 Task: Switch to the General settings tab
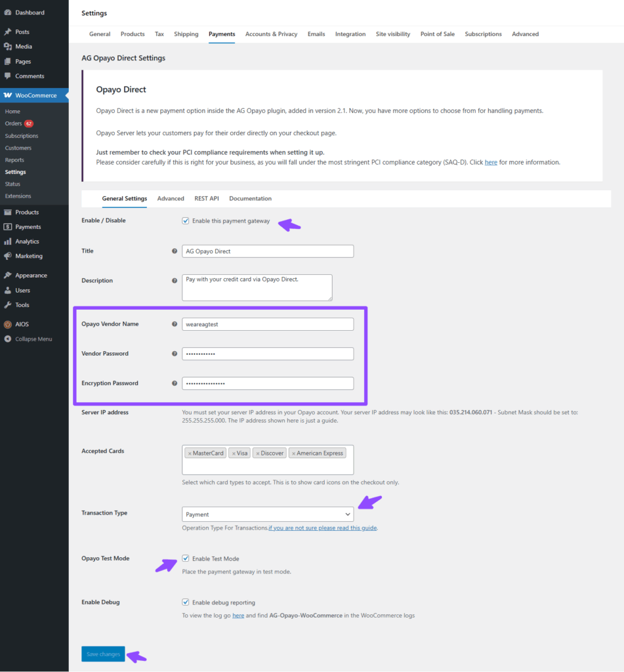(x=100, y=34)
